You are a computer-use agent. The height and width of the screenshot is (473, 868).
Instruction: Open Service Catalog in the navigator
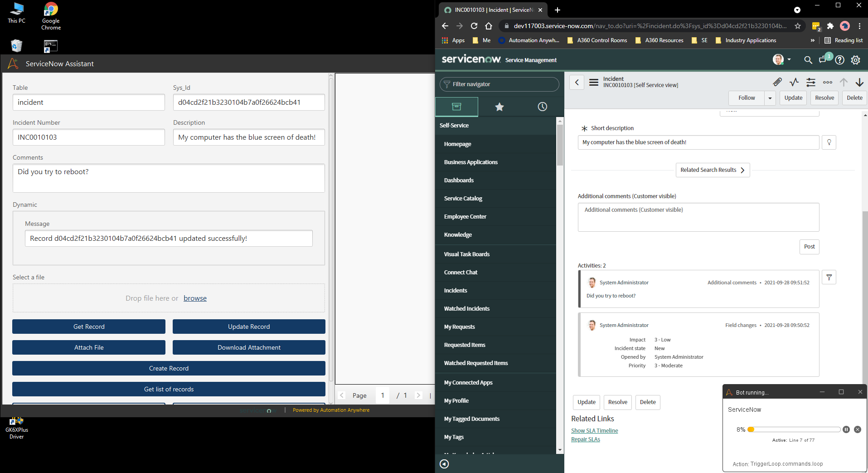point(463,199)
